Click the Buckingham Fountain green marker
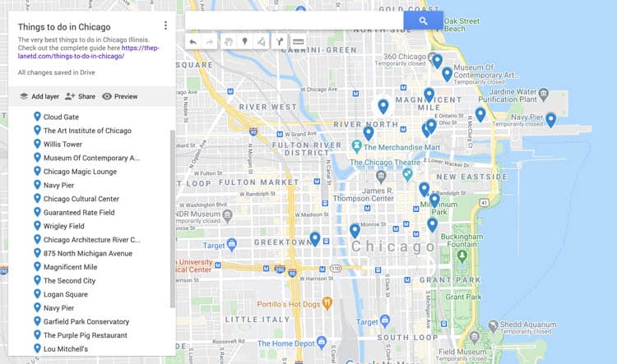The image size is (617, 364). 462,256
